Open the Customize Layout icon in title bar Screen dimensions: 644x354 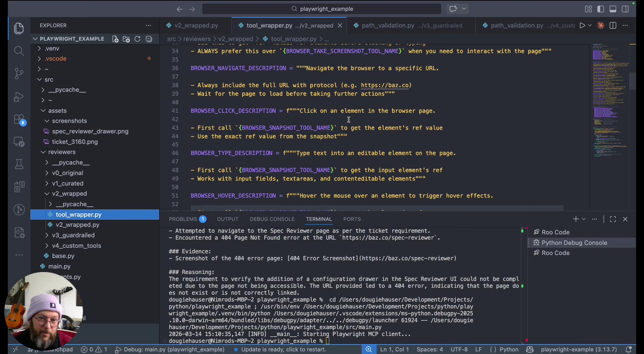coord(588,9)
